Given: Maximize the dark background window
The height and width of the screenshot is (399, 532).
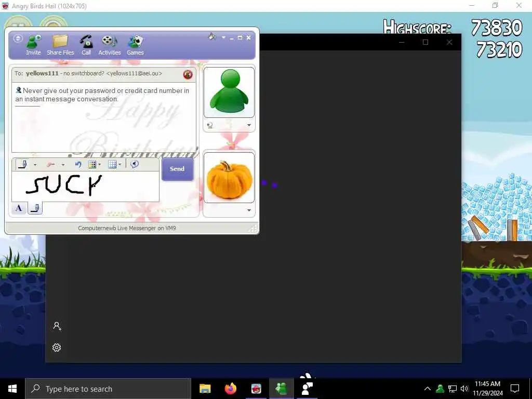Looking at the screenshot, I should (425, 42).
